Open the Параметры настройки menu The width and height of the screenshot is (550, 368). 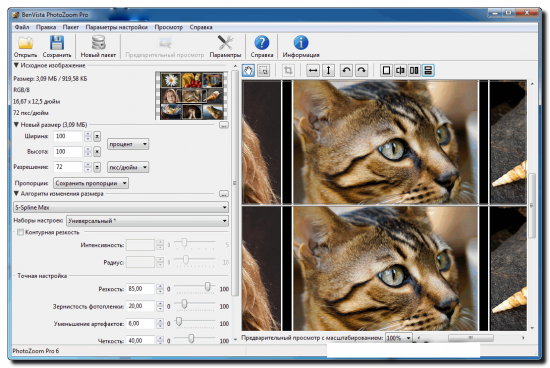(116, 27)
